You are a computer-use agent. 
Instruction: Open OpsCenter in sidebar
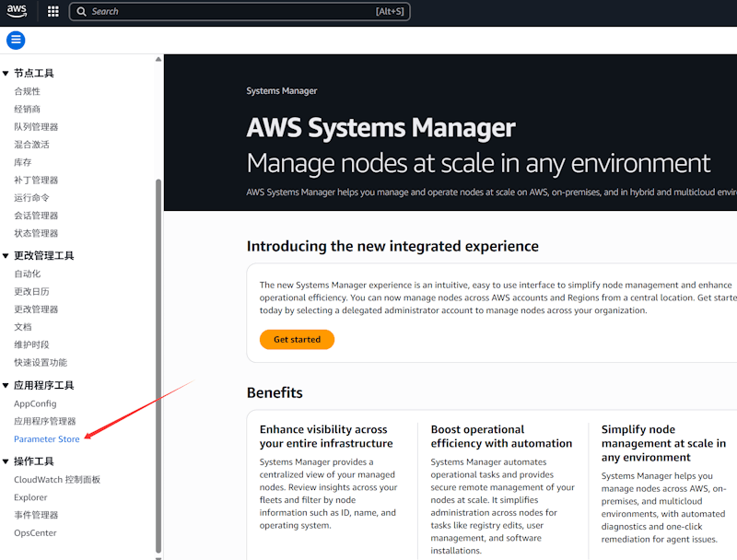point(35,532)
